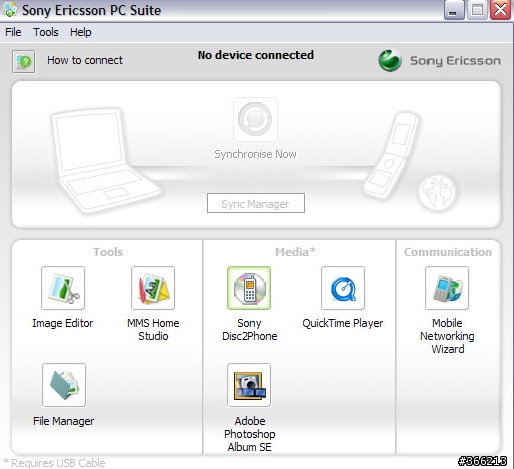514x469 pixels.
Task: Click the QuickTime Player label
Action: [x=343, y=323]
